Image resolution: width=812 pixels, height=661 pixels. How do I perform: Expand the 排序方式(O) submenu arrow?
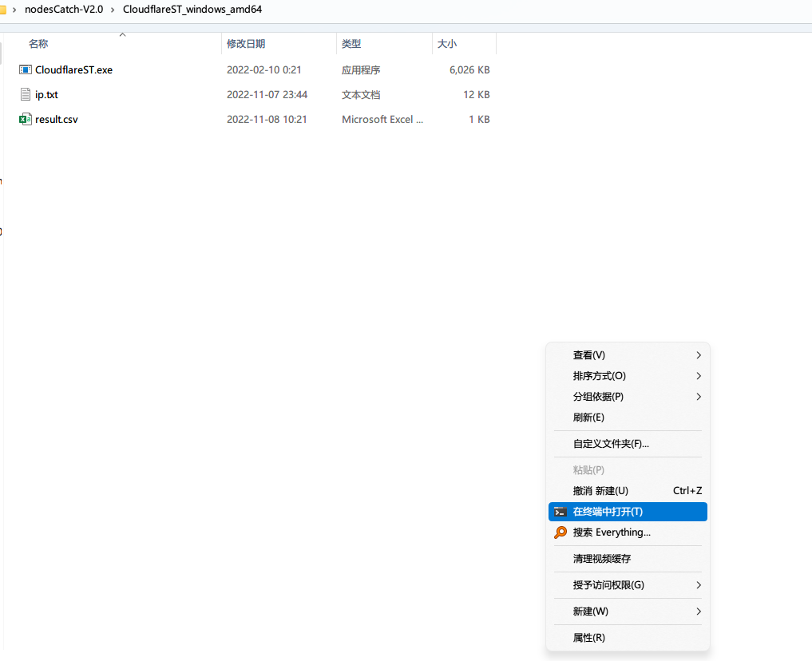(699, 376)
